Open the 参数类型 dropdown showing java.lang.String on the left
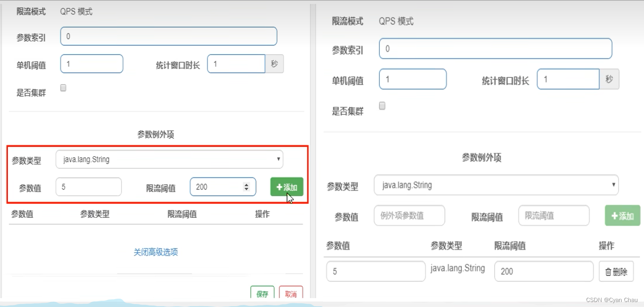This screenshot has width=644, height=307. click(x=168, y=159)
